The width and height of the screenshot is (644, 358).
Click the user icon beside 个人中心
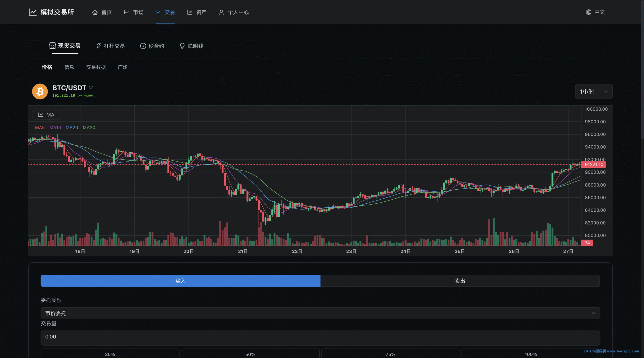pos(221,12)
